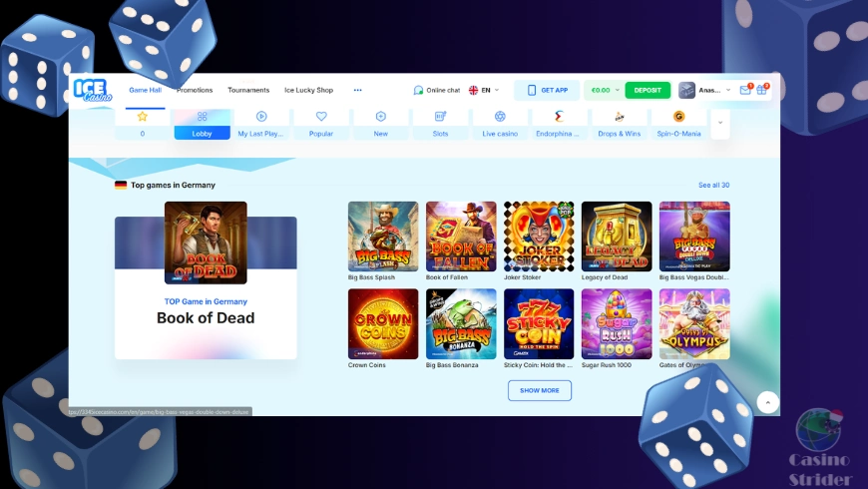Open the Promotions menu item
The image size is (868, 489).
[x=195, y=90]
